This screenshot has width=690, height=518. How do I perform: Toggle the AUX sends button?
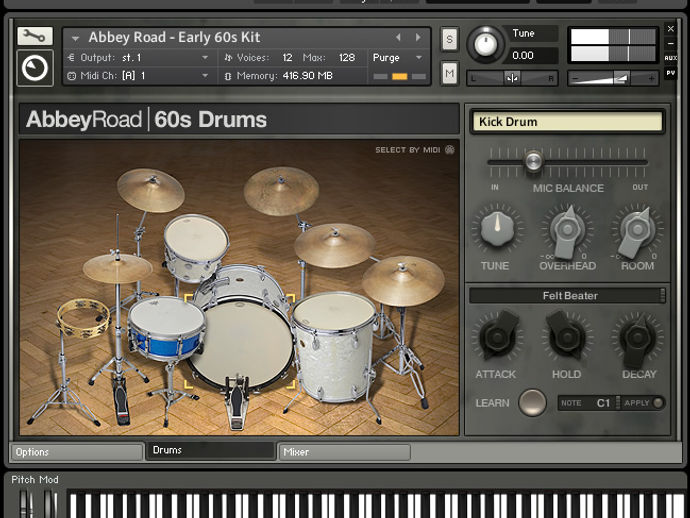click(x=671, y=58)
